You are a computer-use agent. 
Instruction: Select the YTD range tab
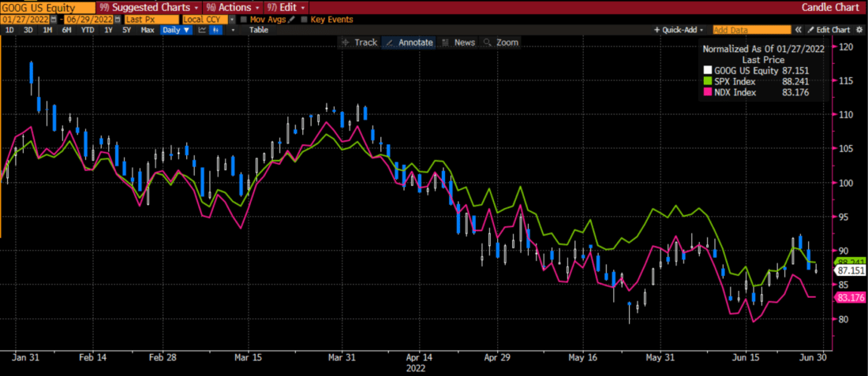pyautogui.click(x=88, y=30)
